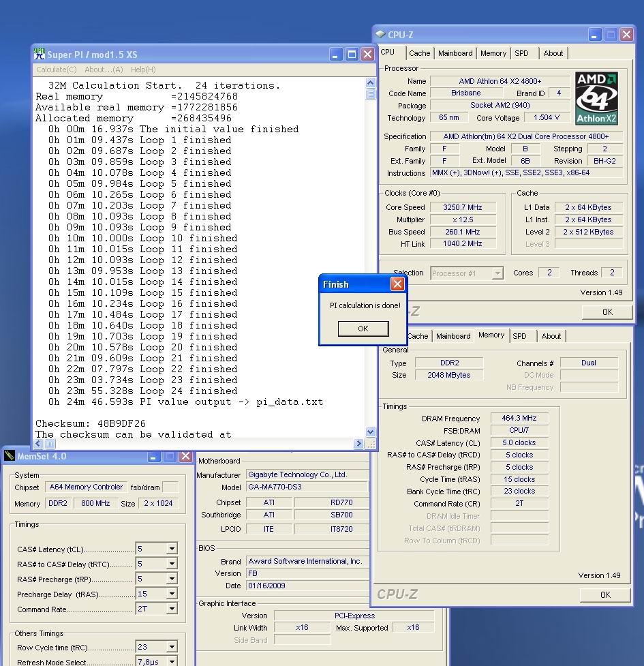
Task: Click Super PI scrollbar up arrow
Action: click(x=370, y=83)
